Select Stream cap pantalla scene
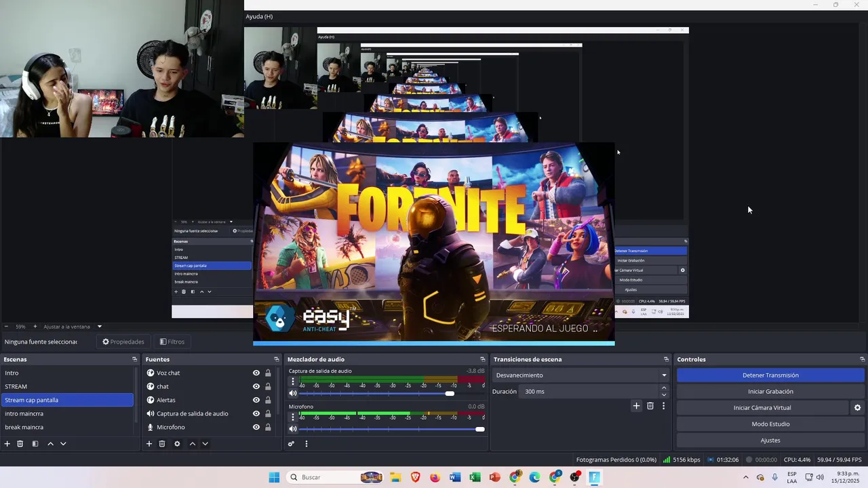 67,400
